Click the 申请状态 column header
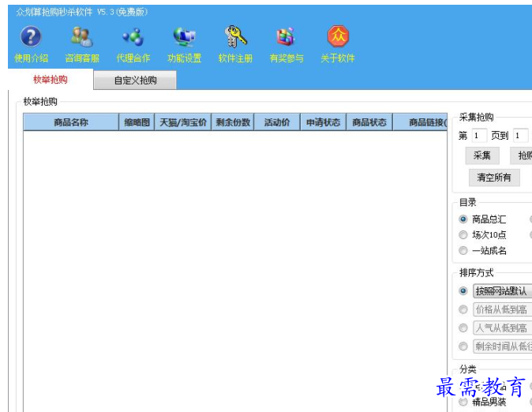532x412 pixels. click(x=323, y=122)
